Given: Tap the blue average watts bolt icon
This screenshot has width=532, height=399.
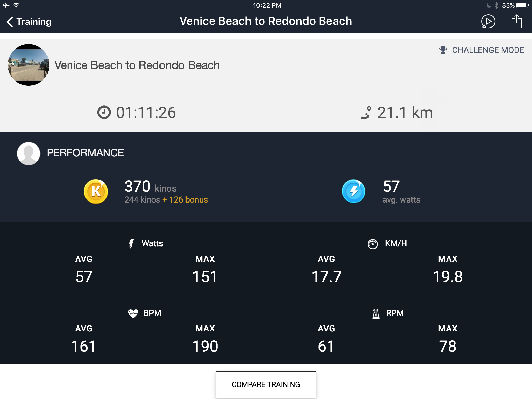Looking at the screenshot, I should coord(354,191).
